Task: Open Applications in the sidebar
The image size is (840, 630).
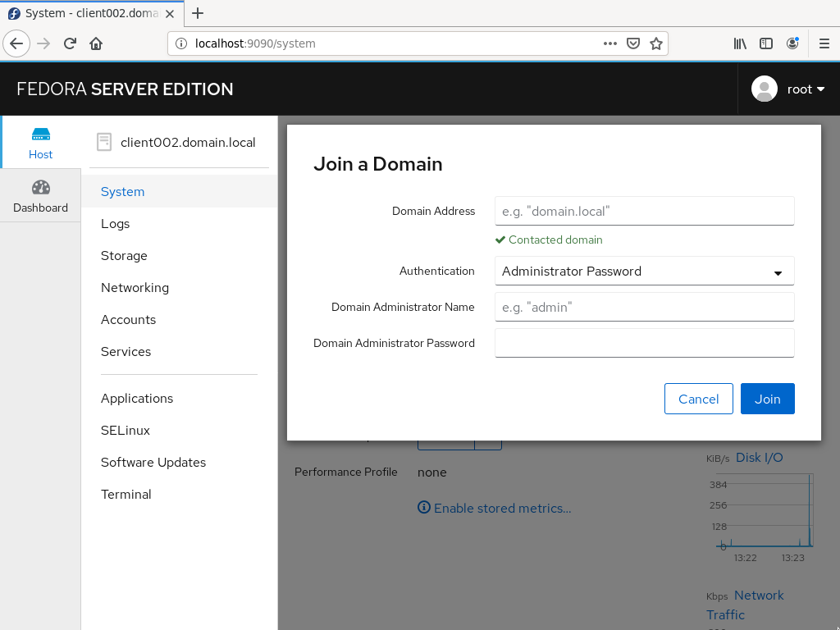Action: [x=180, y=399]
